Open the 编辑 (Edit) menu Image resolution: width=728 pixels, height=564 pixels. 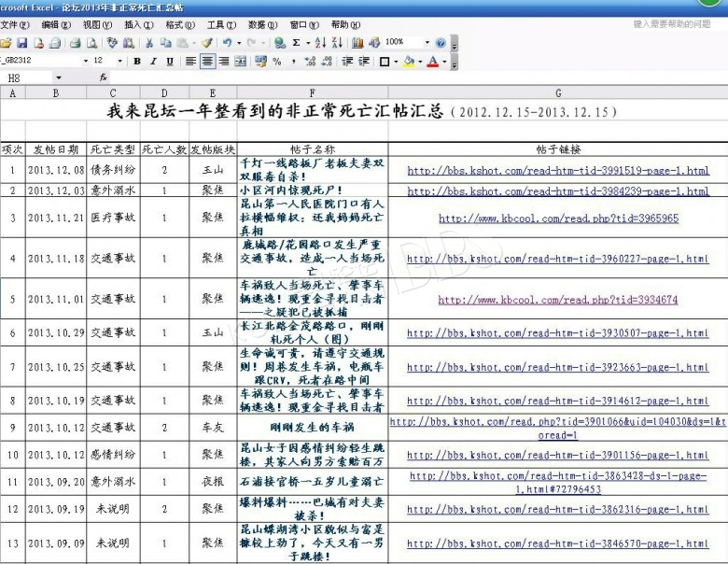[56, 24]
